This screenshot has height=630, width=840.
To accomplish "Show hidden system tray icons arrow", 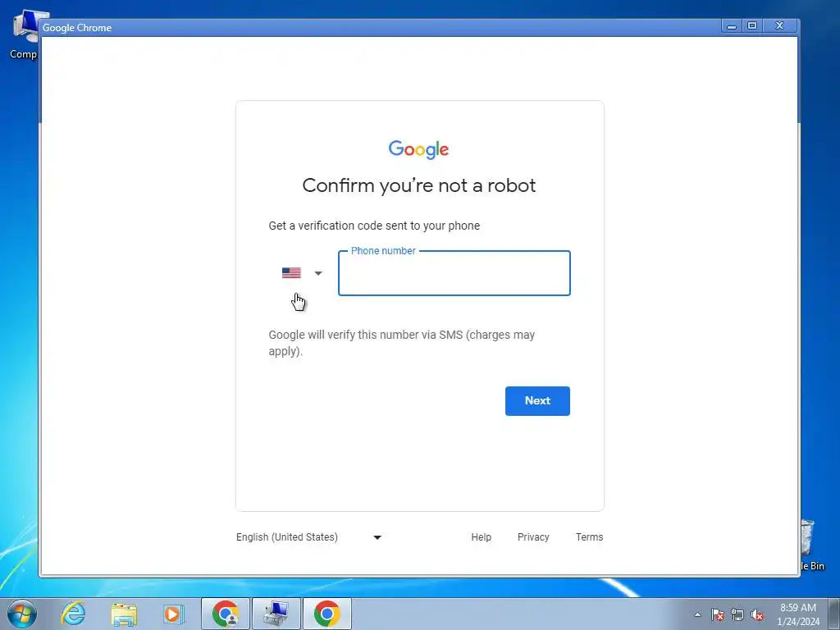I will click(x=697, y=614).
